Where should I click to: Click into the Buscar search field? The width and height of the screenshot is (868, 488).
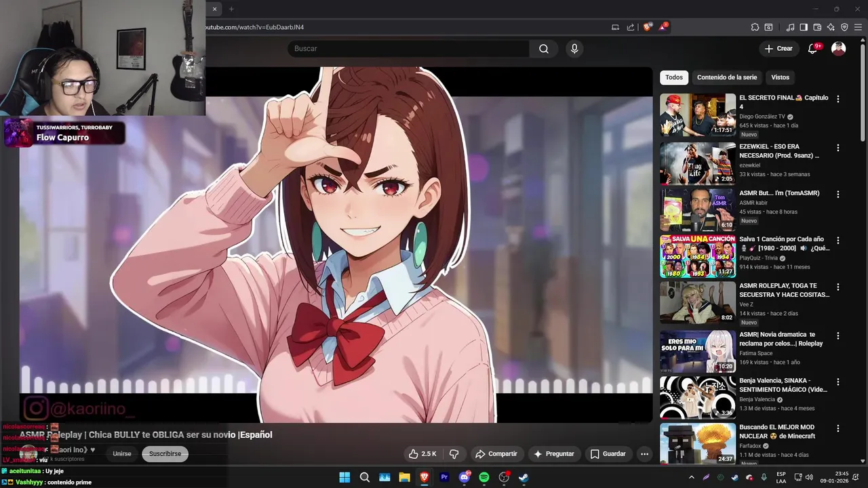pos(408,49)
